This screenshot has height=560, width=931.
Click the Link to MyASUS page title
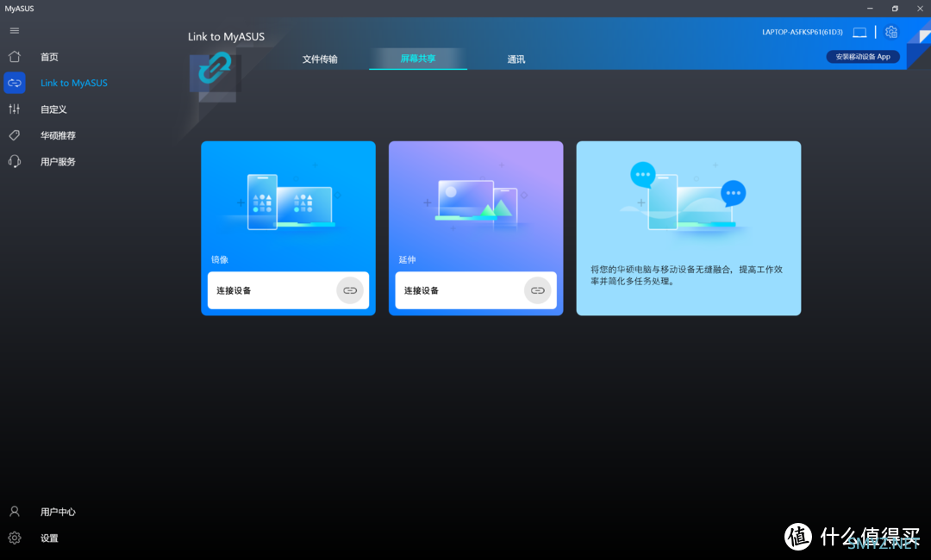click(x=226, y=36)
